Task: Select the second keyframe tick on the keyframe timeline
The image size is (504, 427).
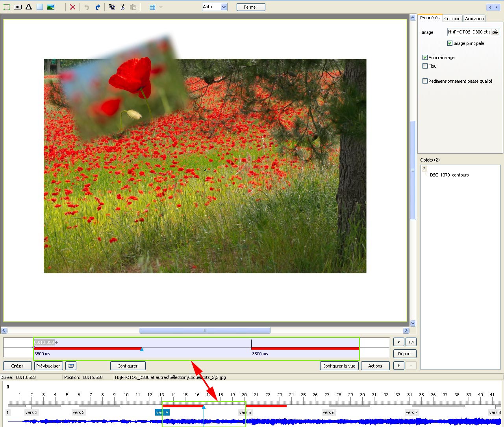Action: [x=251, y=344]
